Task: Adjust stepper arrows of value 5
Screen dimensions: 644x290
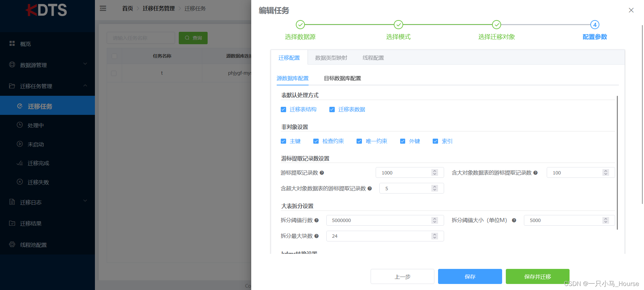Action: tap(435, 188)
